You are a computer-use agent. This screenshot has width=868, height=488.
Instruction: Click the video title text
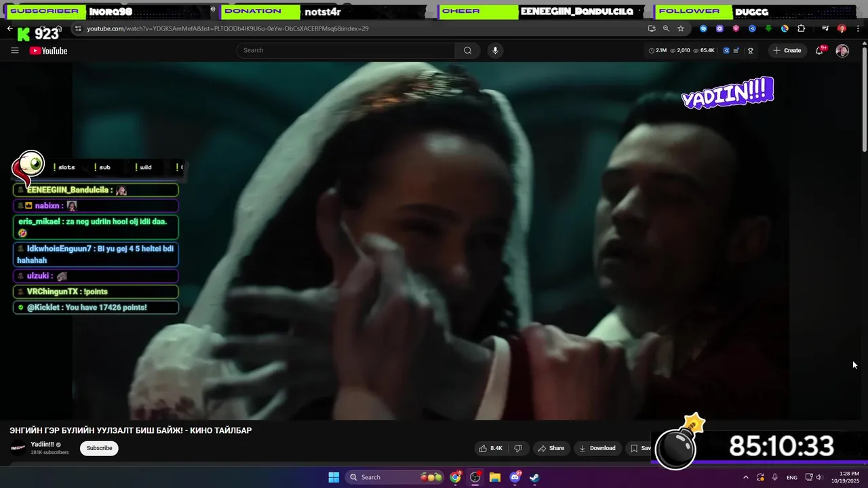point(131,430)
